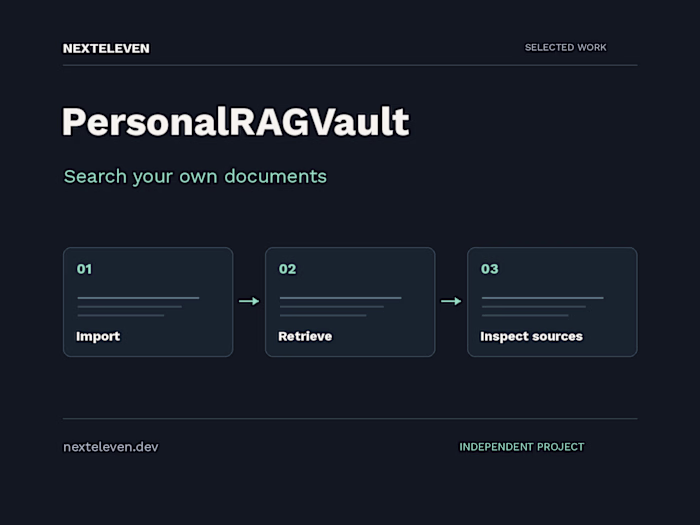The image size is (700, 525).
Task: Click the arrow between Retrieve and Inspect sources
Action: click(x=451, y=301)
